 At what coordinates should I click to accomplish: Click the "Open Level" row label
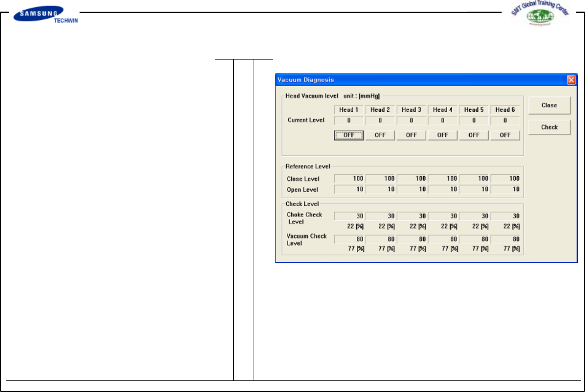[x=302, y=190]
